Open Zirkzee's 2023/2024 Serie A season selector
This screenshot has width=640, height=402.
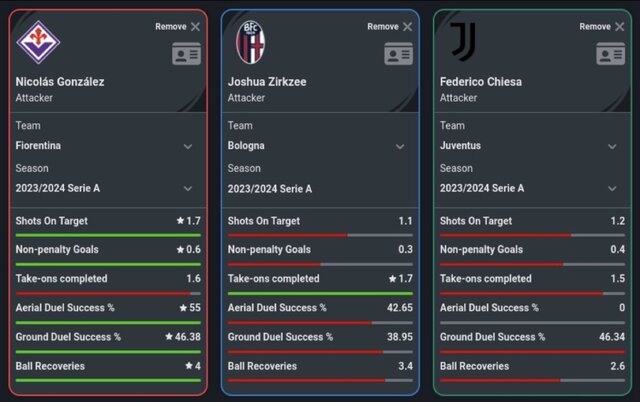[x=320, y=189]
